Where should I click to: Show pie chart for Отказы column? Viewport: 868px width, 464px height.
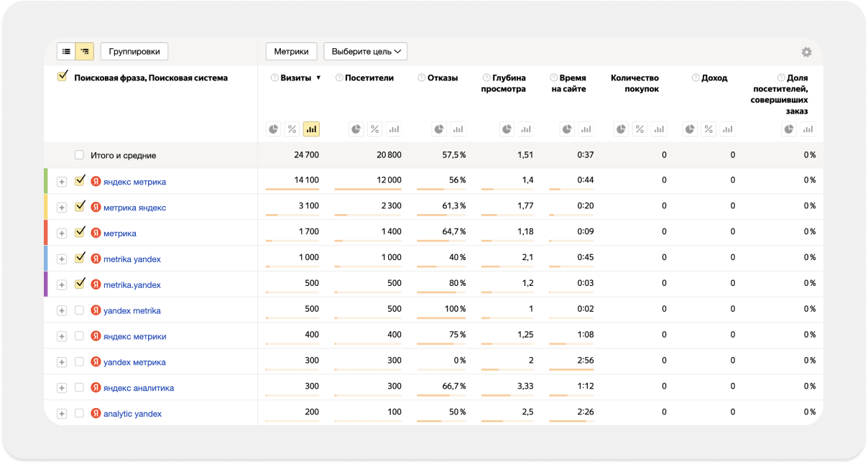pos(439,129)
